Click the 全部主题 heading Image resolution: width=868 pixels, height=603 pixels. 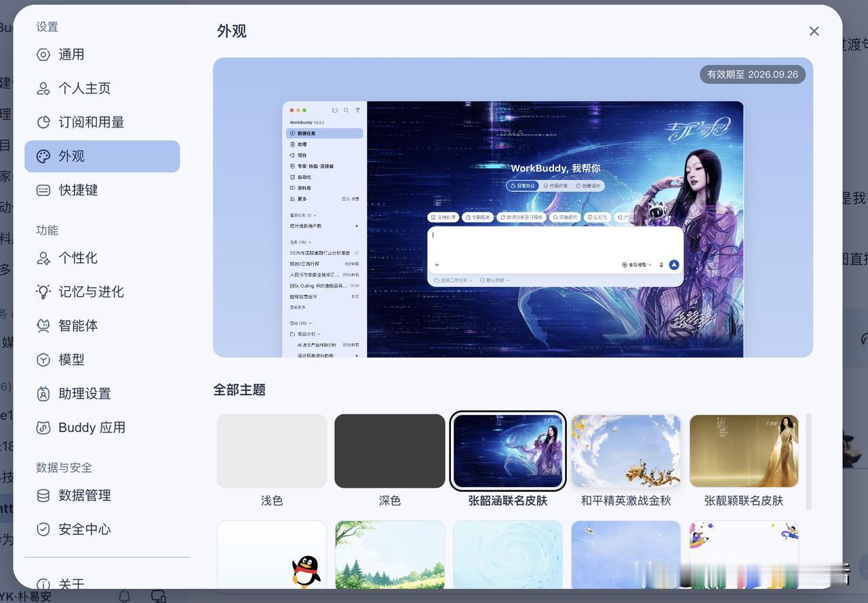tap(239, 390)
